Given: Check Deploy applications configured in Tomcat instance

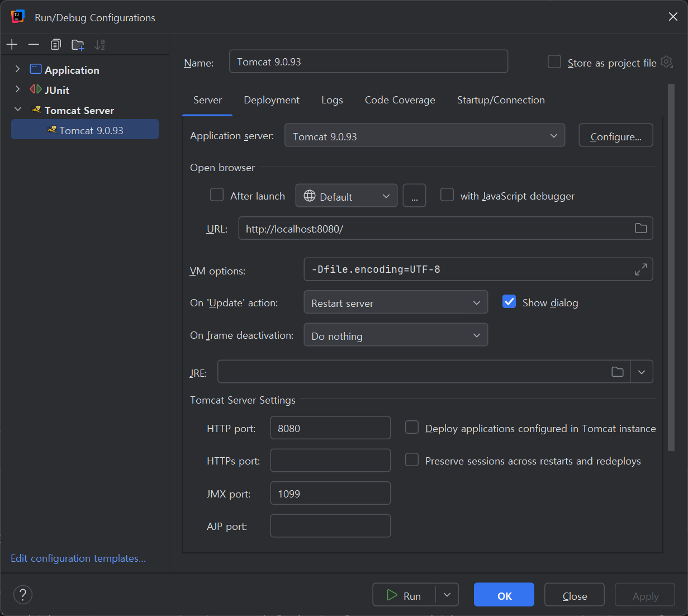Looking at the screenshot, I should (x=412, y=428).
